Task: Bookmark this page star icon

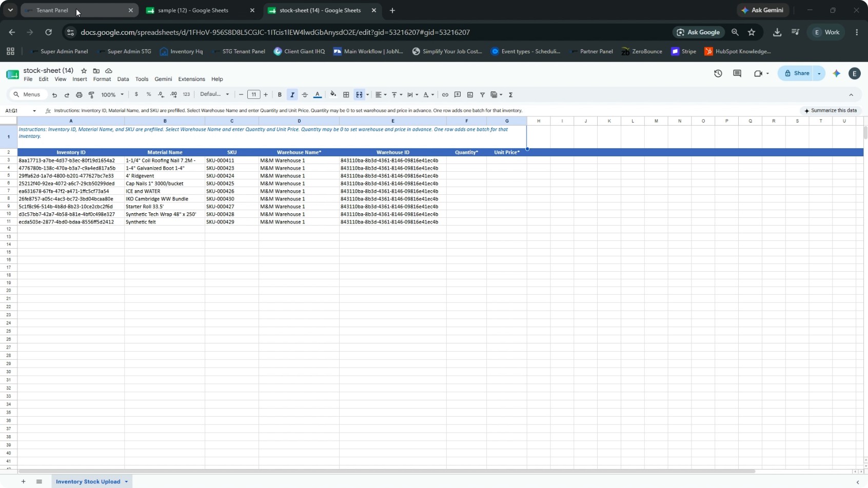Action: 752,32
